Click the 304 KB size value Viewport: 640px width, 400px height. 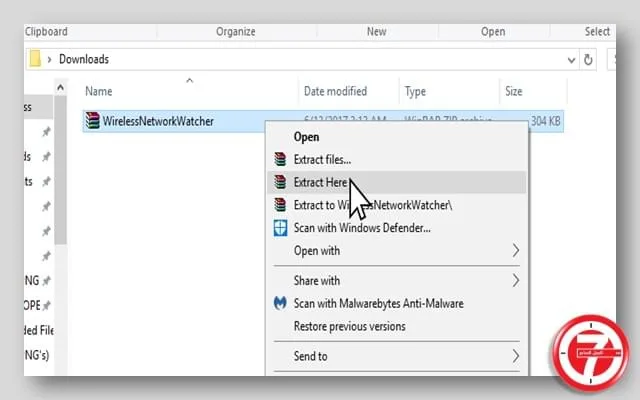545,121
